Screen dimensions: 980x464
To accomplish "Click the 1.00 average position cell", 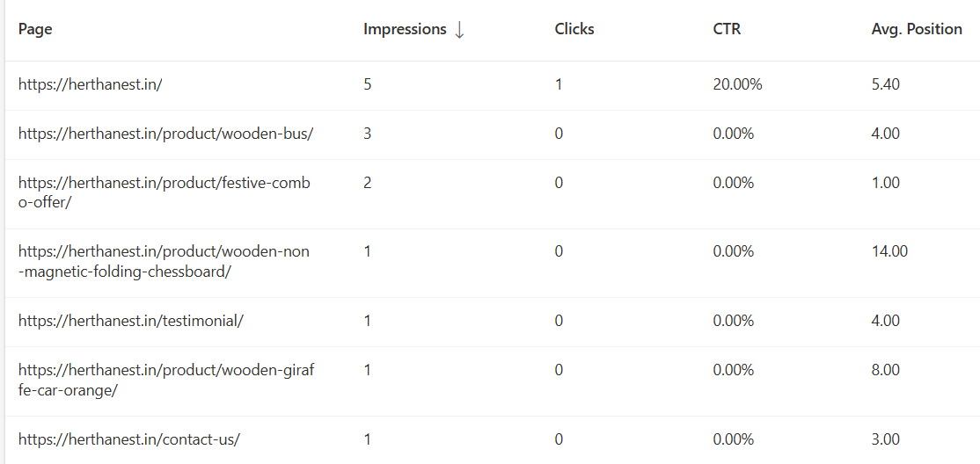I will [886, 183].
